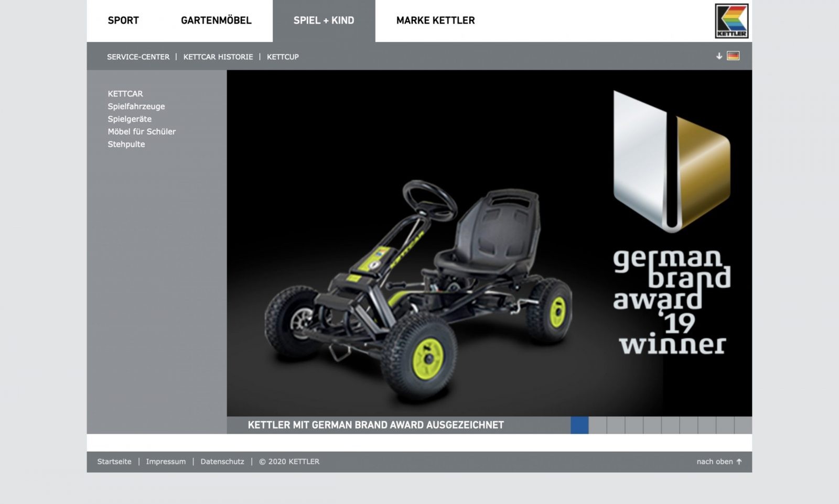Click the German flag language icon
The image size is (839, 504).
733,56
